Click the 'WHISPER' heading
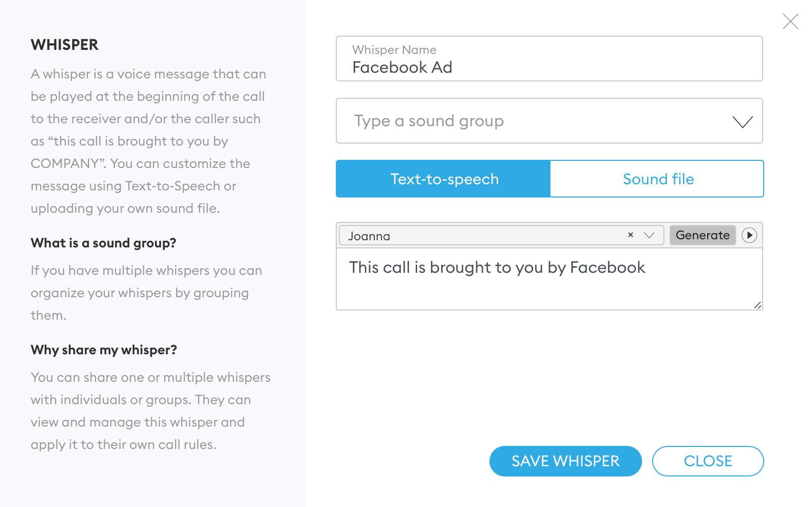 (x=65, y=45)
